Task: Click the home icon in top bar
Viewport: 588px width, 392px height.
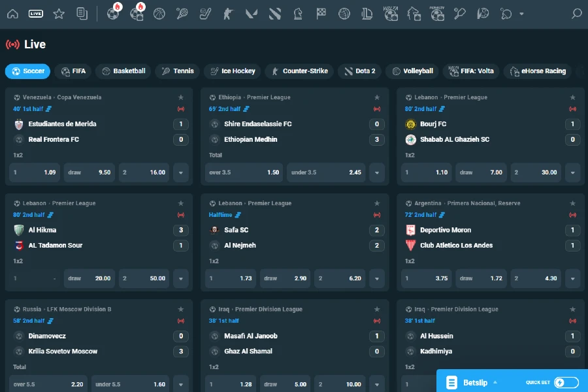Action: coord(12,13)
